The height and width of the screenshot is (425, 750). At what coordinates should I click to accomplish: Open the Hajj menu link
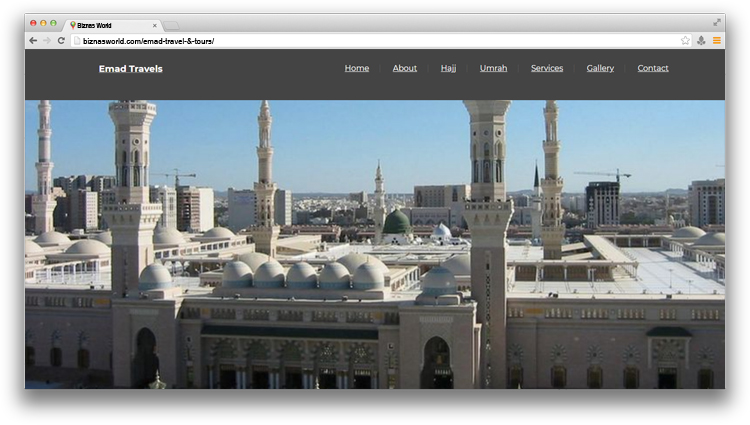[x=448, y=68]
